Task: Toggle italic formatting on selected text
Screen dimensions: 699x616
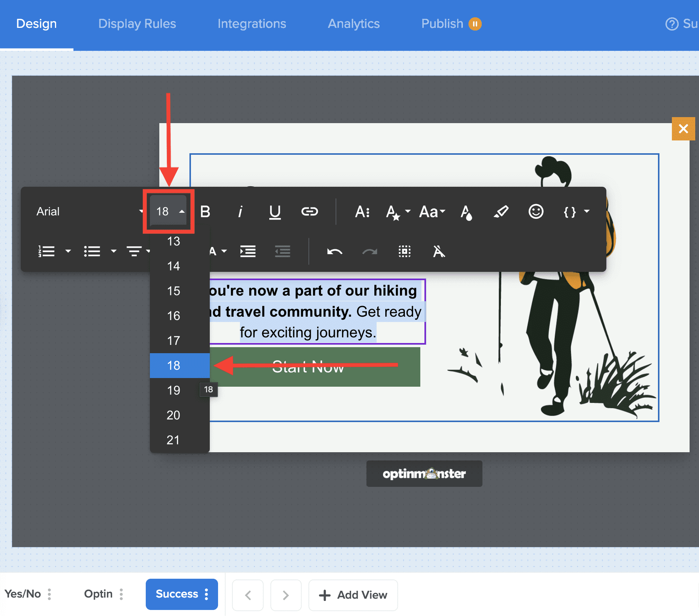Action: point(240,212)
